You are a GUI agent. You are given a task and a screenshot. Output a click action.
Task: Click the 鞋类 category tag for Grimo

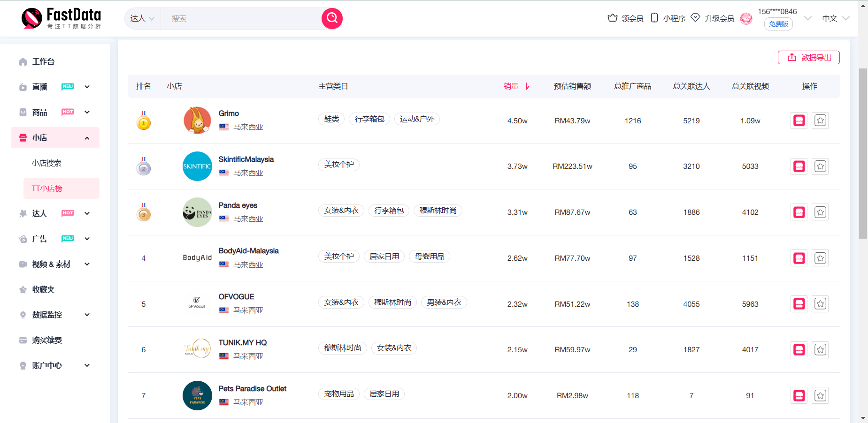click(x=331, y=119)
